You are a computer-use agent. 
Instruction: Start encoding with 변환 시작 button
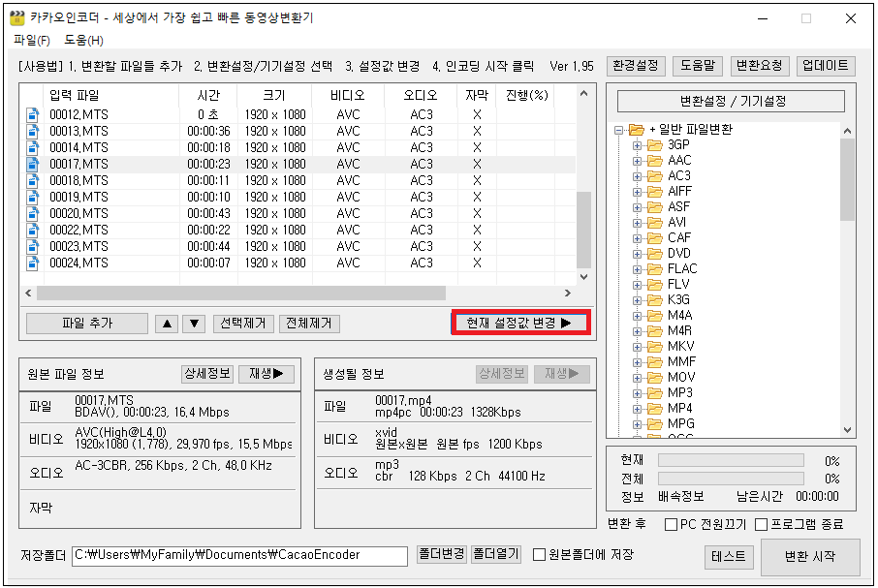[x=810, y=557]
